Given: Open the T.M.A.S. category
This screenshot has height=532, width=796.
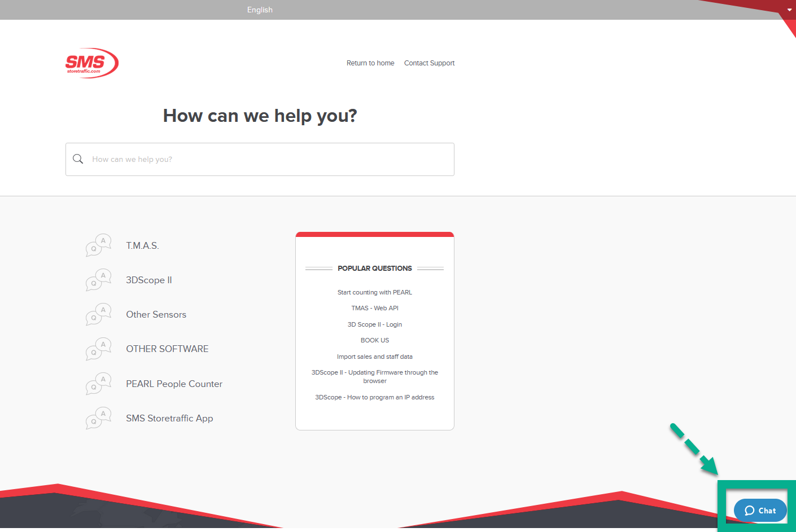Looking at the screenshot, I should (142, 245).
